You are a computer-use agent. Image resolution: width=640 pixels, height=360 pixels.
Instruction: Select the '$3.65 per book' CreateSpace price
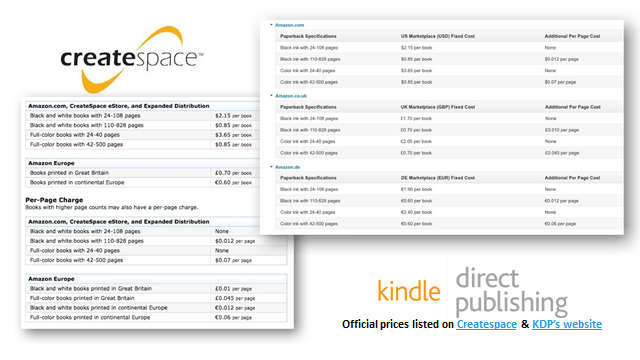[x=233, y=135]
